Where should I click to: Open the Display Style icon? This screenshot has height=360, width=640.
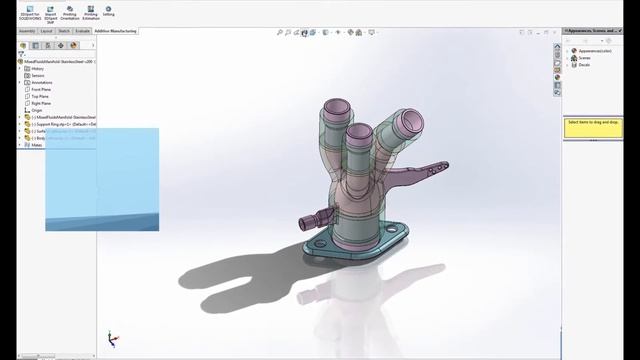pos(326,32)
